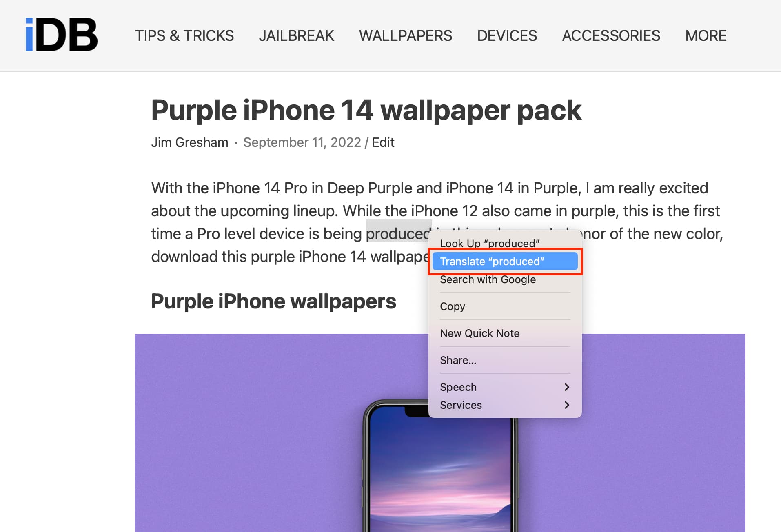Go to ACCESSORIES section

(611, 35)
